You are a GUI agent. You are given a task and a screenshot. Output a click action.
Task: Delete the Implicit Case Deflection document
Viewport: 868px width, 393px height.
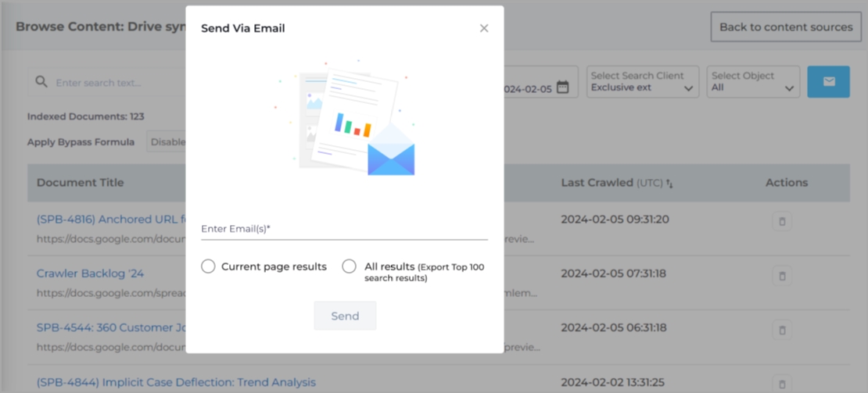780,382
